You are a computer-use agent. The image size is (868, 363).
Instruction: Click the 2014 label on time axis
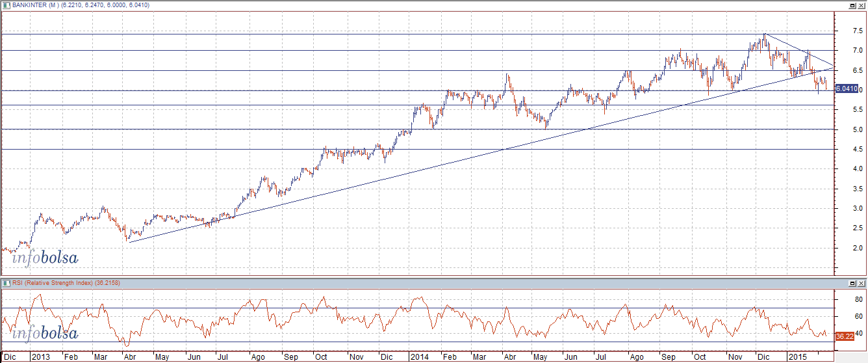[419, 357]
